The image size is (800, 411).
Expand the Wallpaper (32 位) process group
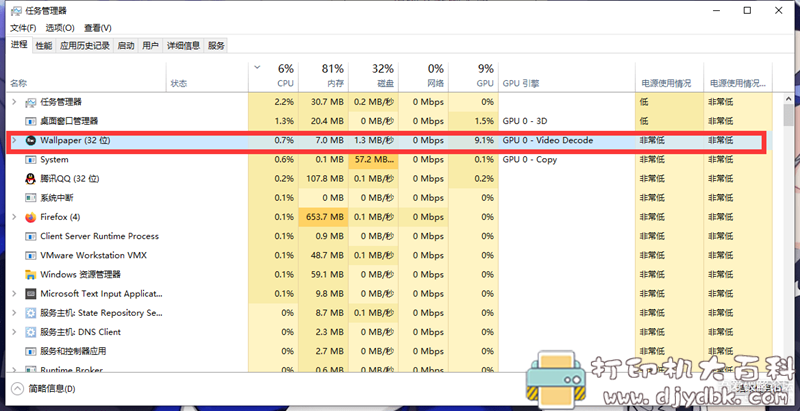point(14,140)
